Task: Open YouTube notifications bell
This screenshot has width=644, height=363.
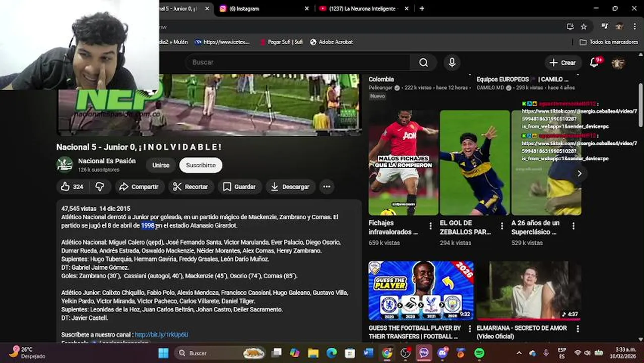Action: [595, 63]
